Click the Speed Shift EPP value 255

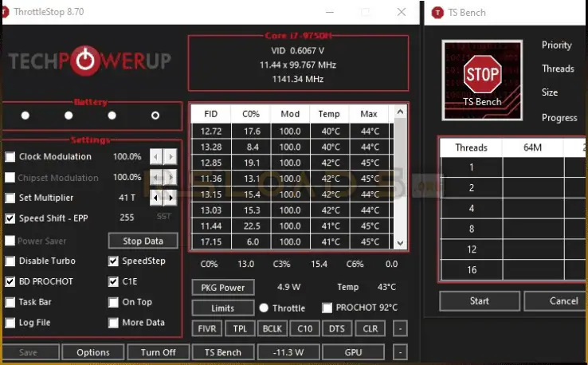[x=126, y=218]
